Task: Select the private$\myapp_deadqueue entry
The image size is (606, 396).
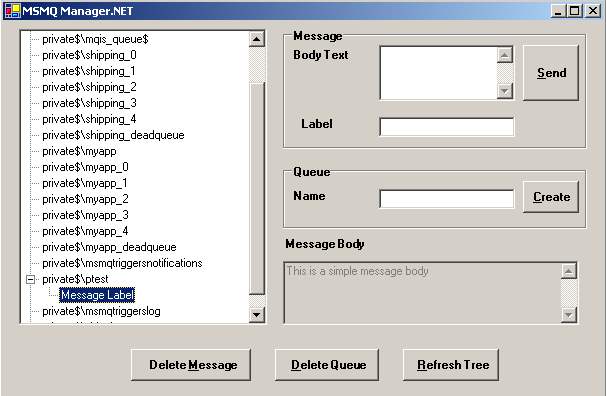Action: click(109, 247)
